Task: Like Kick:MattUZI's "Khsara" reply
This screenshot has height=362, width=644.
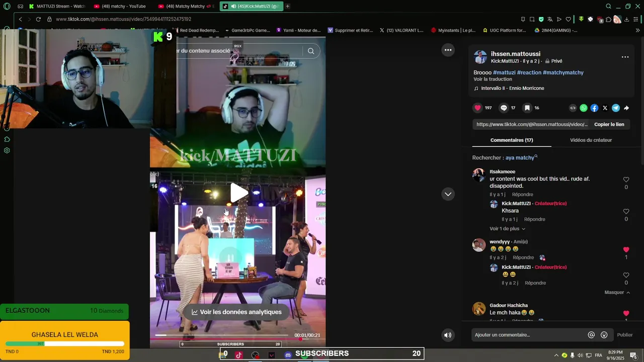Action: [626, 211]
